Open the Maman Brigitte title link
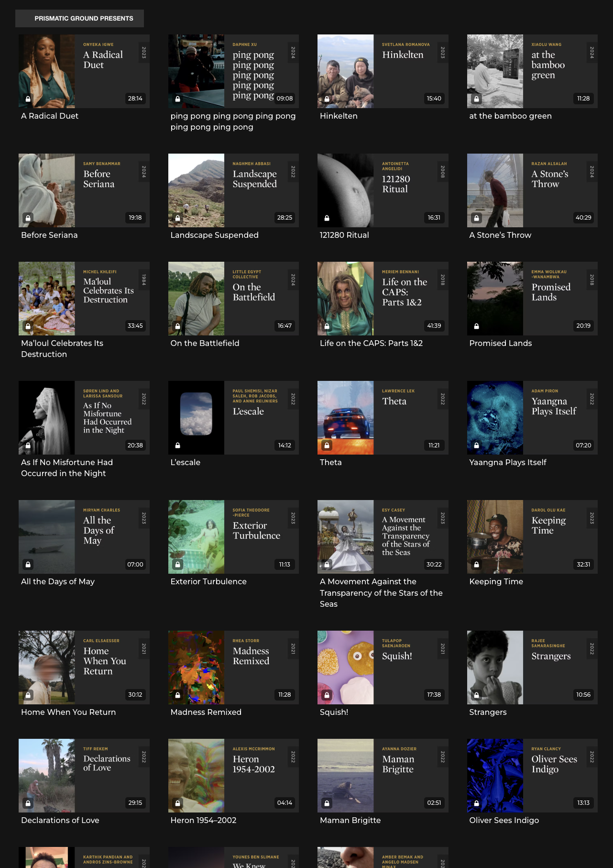The width and height of the screenshot is (613, 868). point(350,820)
